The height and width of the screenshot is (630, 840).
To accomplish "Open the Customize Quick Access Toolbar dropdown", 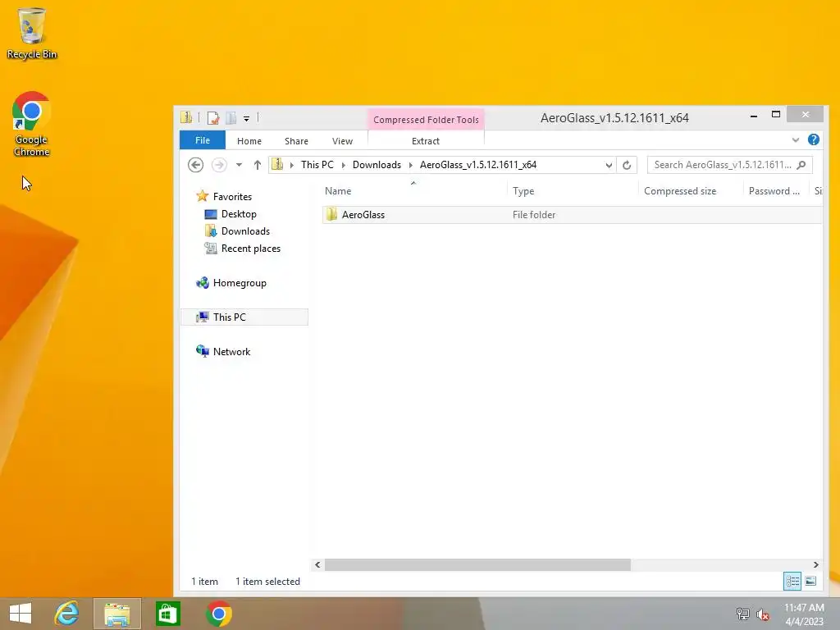I will click(x=246, y=118).
